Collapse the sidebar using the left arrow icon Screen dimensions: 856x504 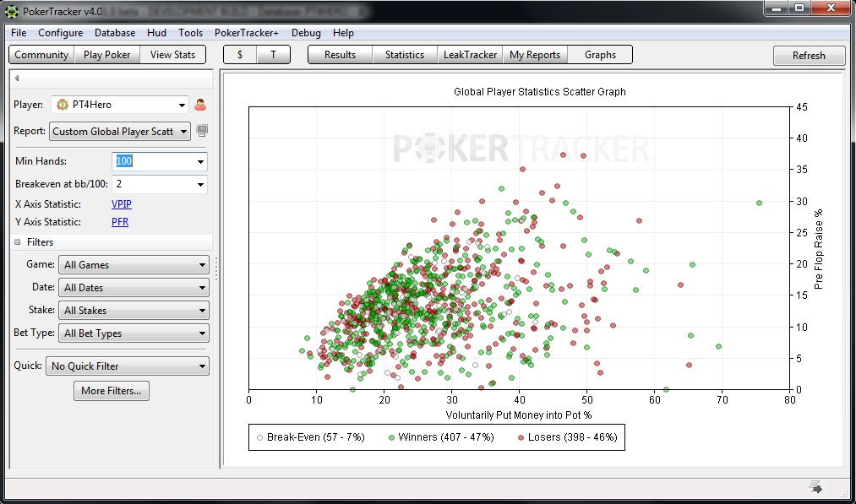pos(17,78)
